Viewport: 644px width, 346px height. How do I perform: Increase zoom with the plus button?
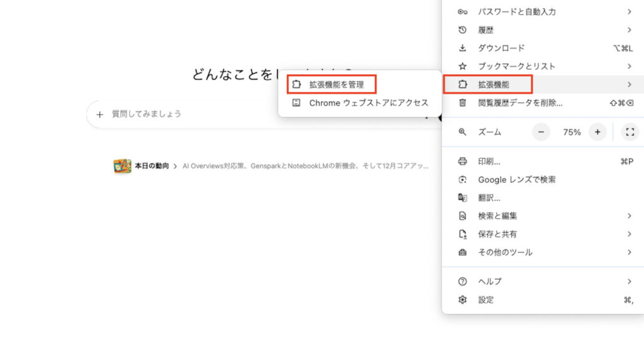597,132
